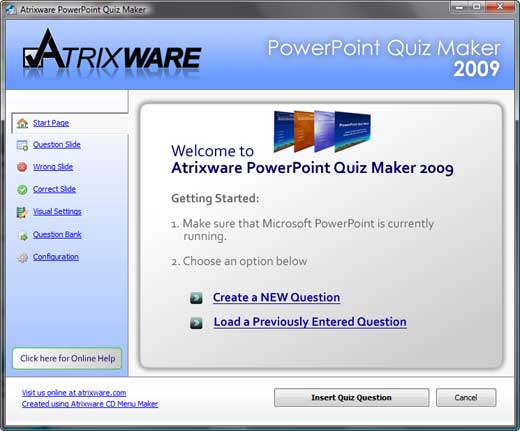Viewport: 520px width, 431px height.
Task: Visit us online at atrixware.com link
Action: coord(74,393)
